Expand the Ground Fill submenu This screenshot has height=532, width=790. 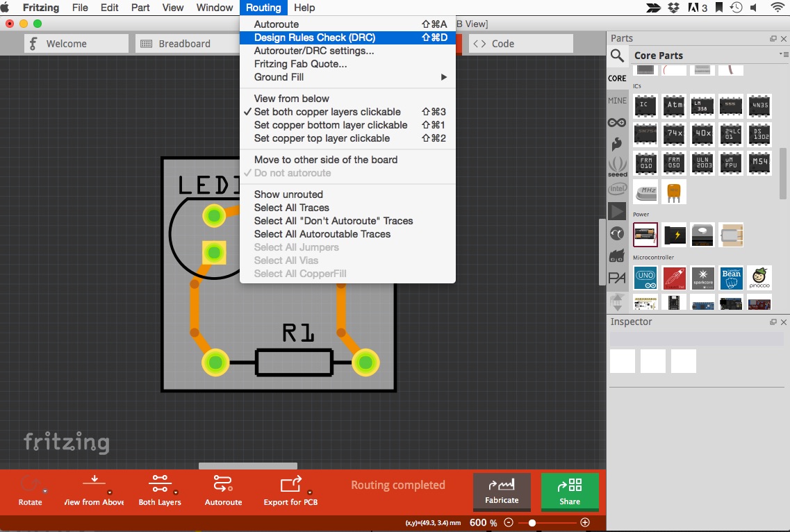tap(347, 77)
